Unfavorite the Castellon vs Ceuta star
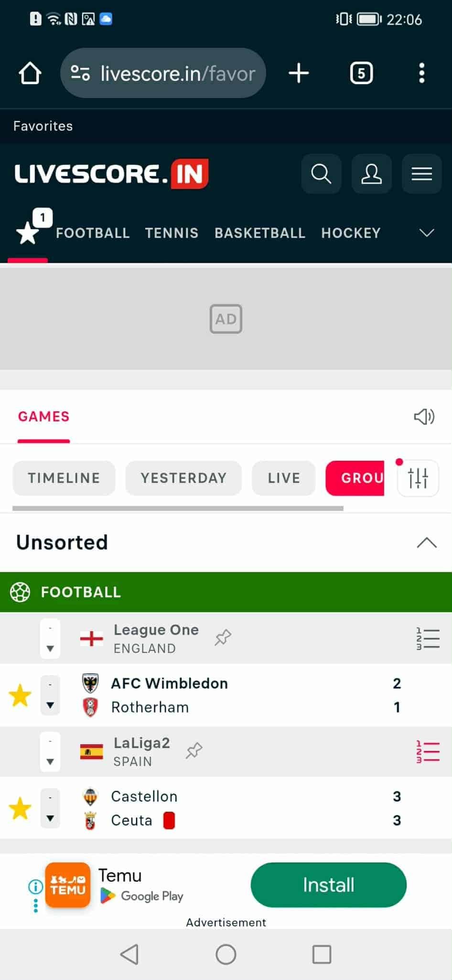 pyautogui.click(x=20, y=808)
